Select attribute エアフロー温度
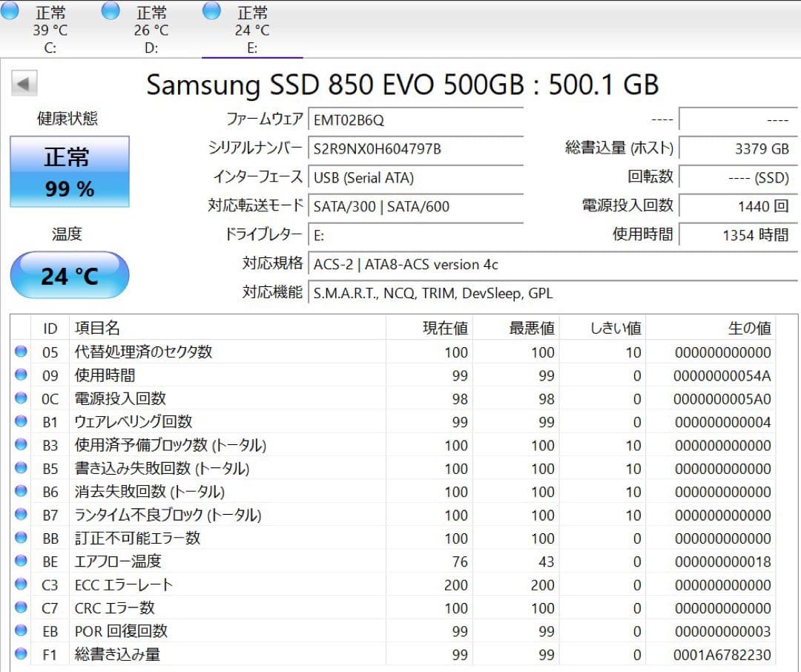This screenshot has width=801, height=672. point(118,561)
